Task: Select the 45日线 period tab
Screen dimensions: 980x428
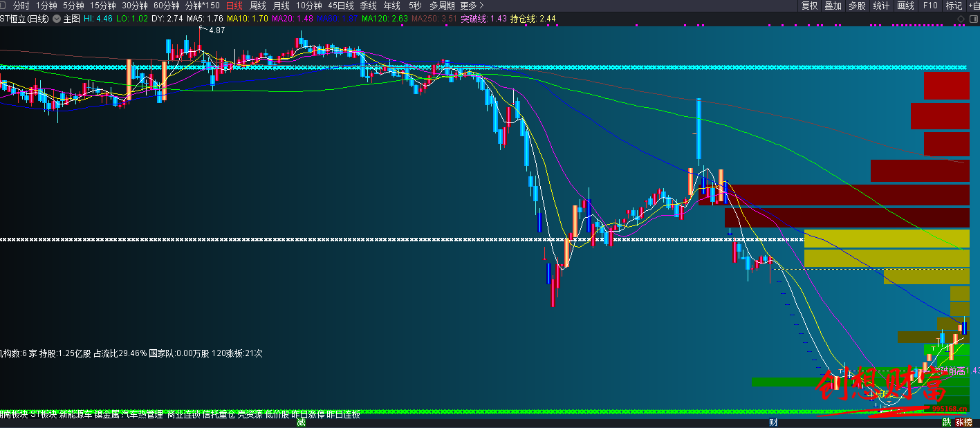Action: pyautogui.click(x=341, y=6)
